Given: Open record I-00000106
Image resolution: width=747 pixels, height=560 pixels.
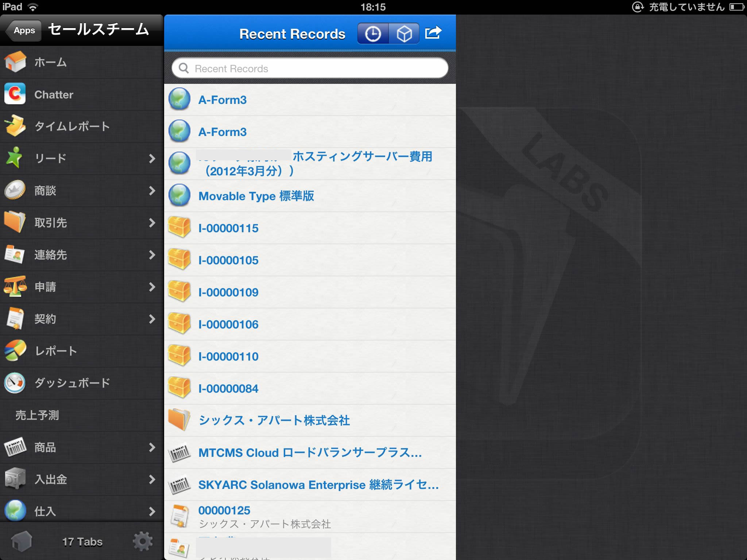Looking at the screenshot, I should (x=310, y=324).
